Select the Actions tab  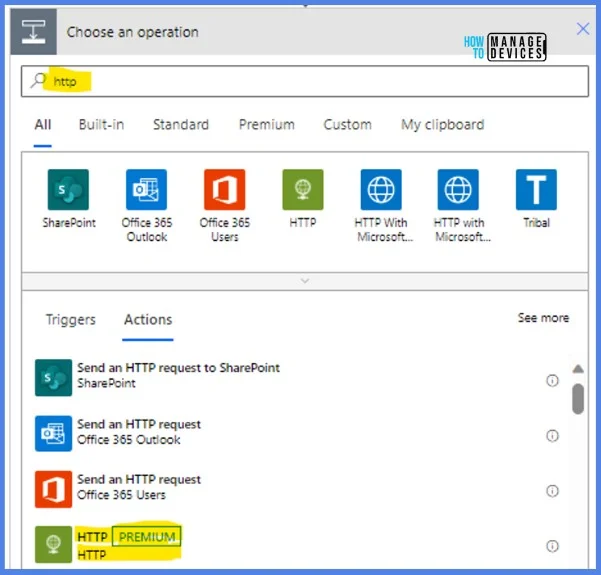coord(148,319)
